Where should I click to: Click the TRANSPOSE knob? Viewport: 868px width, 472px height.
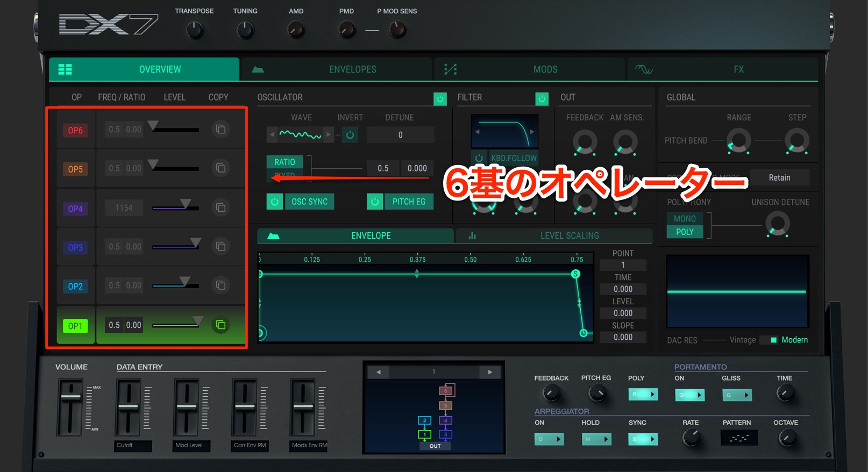pyautogui.click(x=195, y=30)
